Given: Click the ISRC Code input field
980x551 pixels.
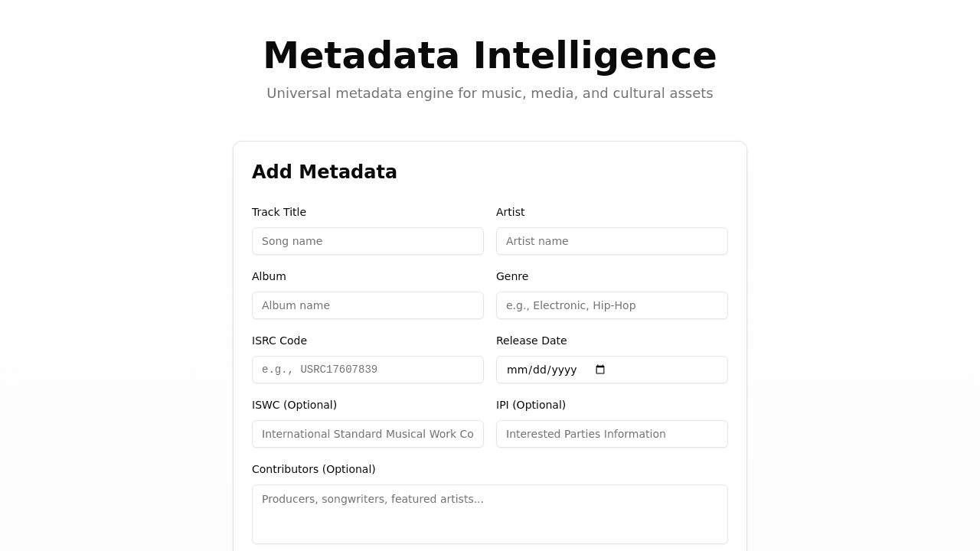Looking at the screenshot, I should [367, 370].
